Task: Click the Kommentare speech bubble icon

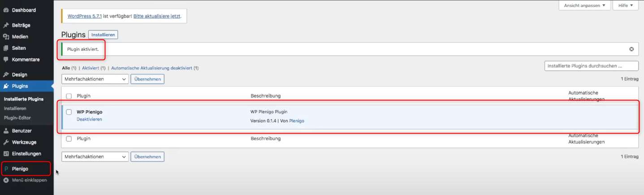Action: click(6, 60)
